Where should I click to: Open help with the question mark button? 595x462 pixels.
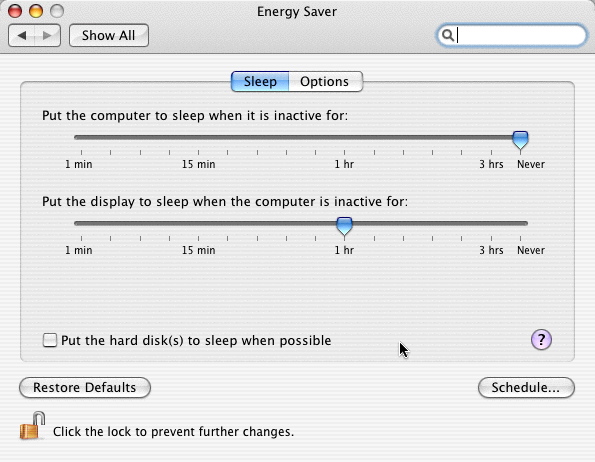541,339
